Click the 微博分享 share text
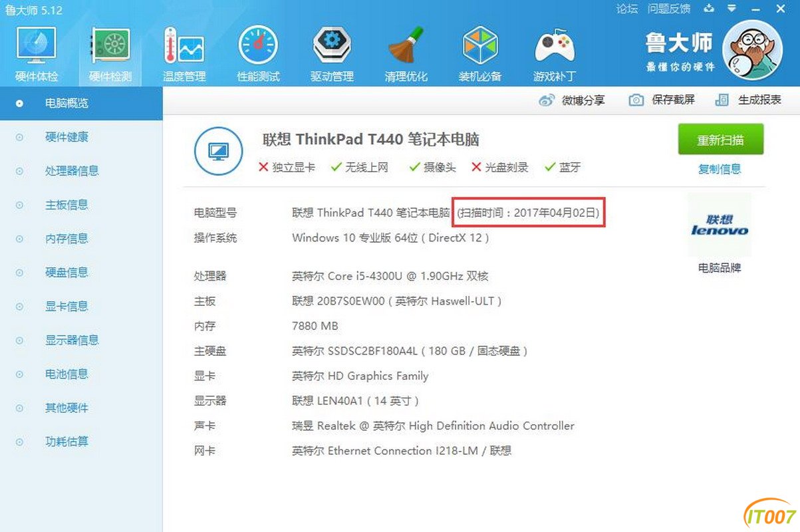The width and height of the screenshot is (800, 532). click(583, 100)
